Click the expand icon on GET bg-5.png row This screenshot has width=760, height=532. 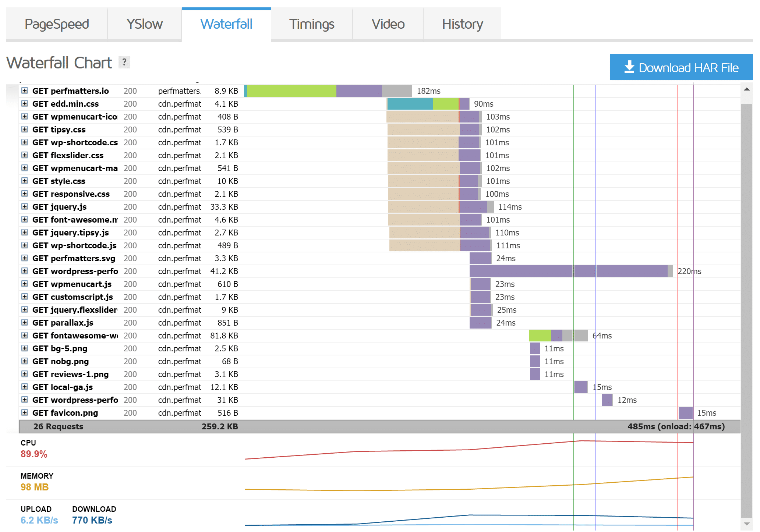25,348
